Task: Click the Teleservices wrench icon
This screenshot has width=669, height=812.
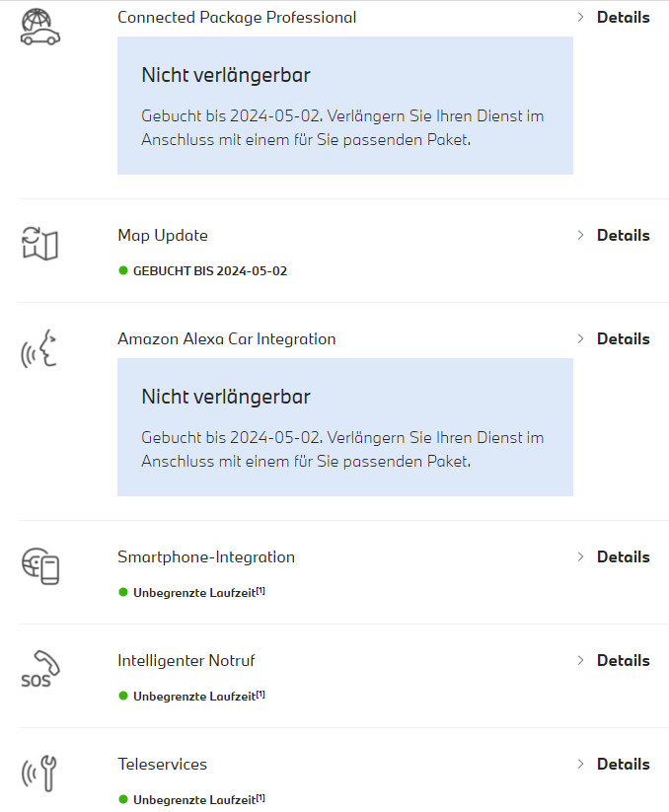Action: click(39, 773)
